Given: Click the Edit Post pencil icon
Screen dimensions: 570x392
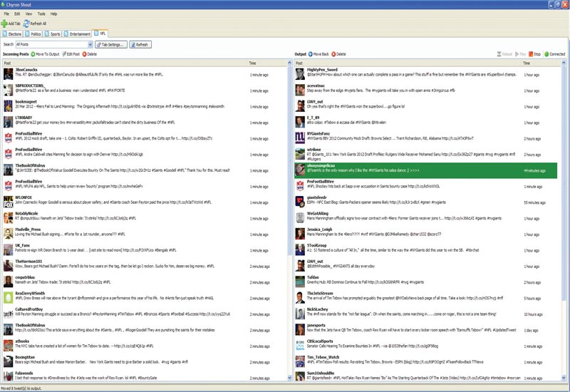Looking at the screenshot, I should pos(64,54).
